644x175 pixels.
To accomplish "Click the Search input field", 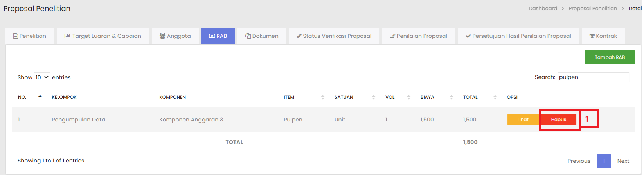I will (x=593, y=77).
